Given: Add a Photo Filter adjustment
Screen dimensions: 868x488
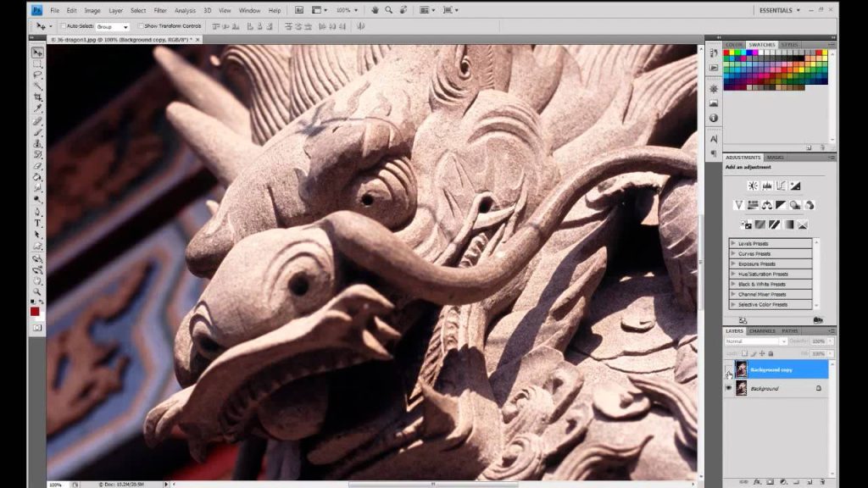Looking at the screenshot, I should click(x=795, y=205).
